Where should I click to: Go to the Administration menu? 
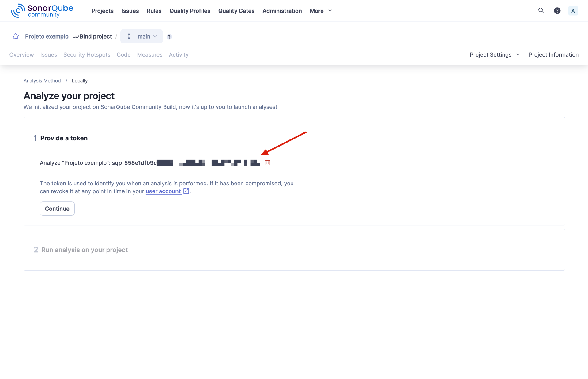[x=282, y=11]
